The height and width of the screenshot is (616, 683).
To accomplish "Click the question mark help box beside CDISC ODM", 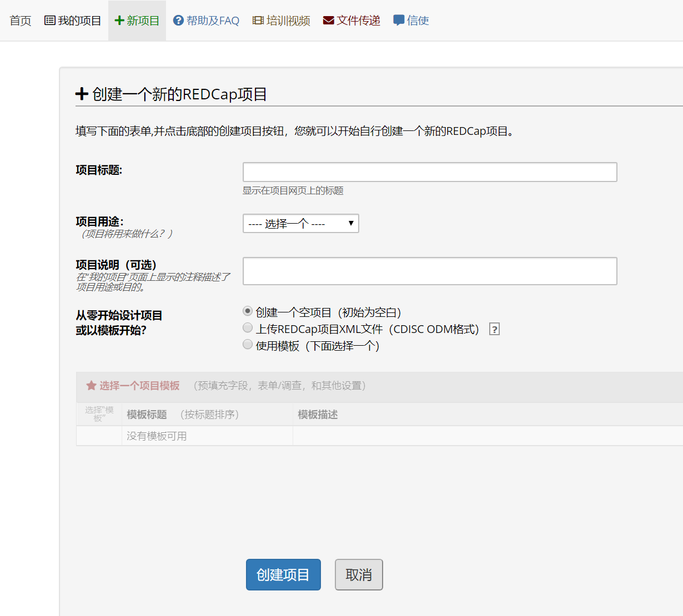I will (x=494, y=329).
